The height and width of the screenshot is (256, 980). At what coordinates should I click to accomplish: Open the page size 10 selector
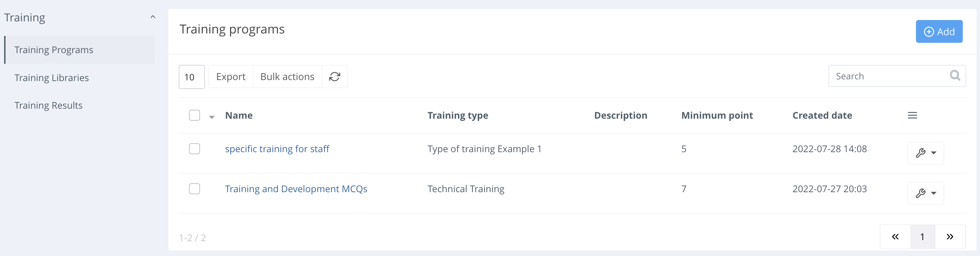(x=191, y=77)
